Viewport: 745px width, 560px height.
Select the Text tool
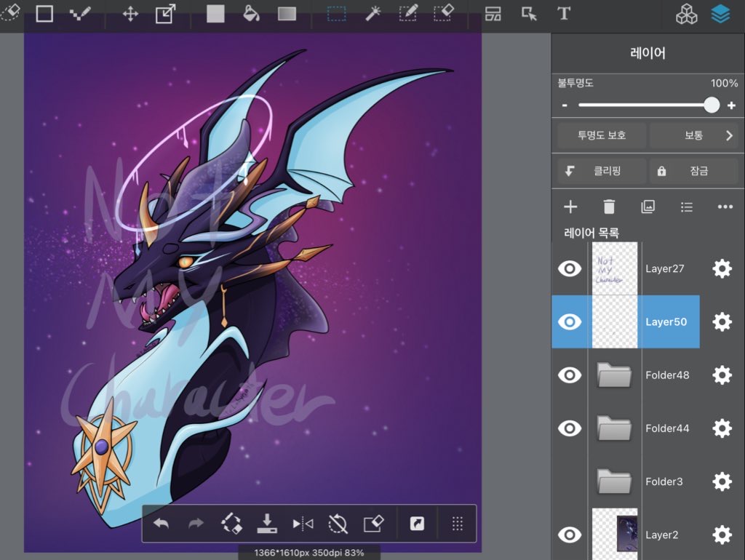pos(564,13)
